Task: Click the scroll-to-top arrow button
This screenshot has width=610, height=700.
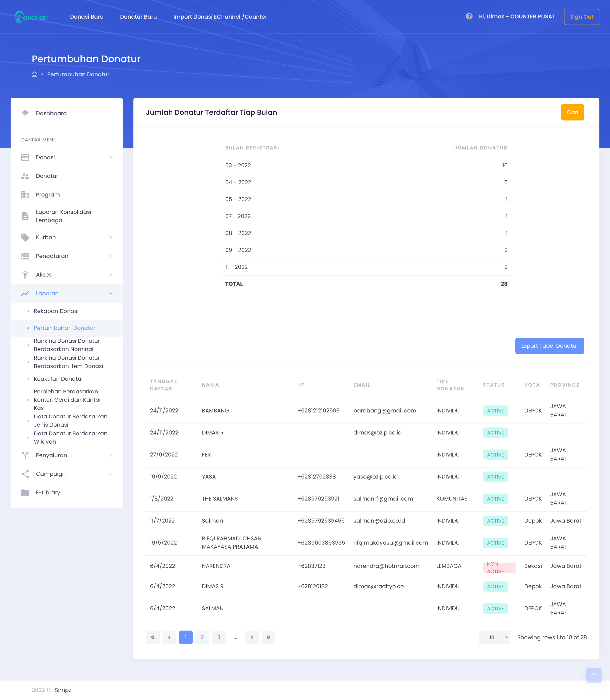Action: 593,675
